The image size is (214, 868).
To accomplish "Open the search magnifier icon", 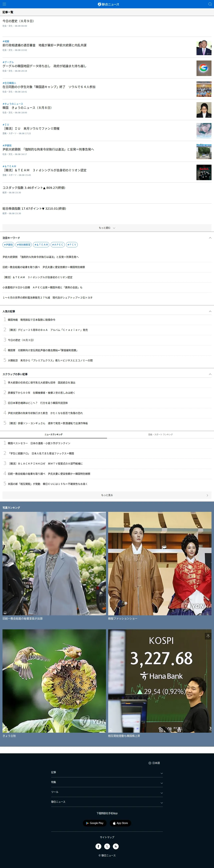I will point(210,4).
